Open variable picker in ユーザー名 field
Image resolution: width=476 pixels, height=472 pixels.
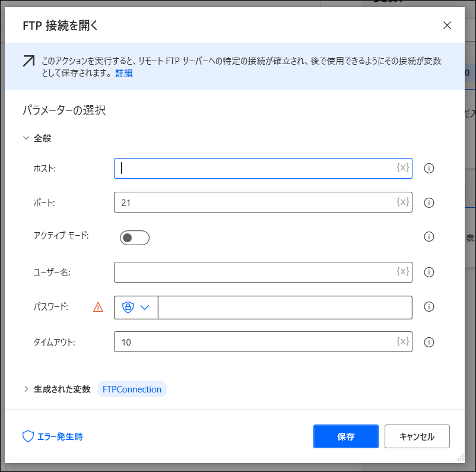point(402,271)
